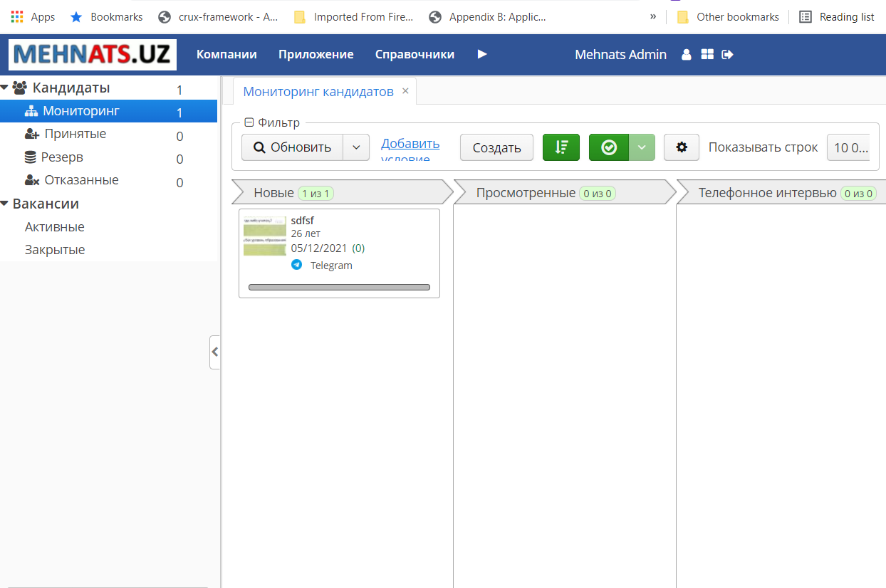Open the Показывать строк combo box

849,147
